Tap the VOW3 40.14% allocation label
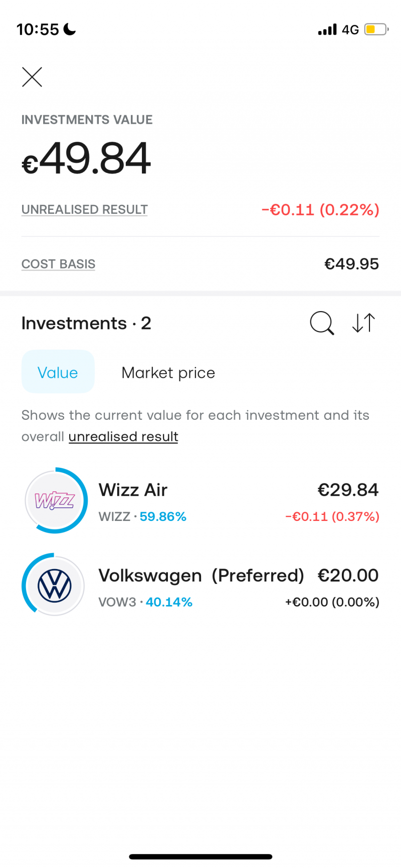The height and width of the screenshot is (868, 401). click(x=145, y=602)
